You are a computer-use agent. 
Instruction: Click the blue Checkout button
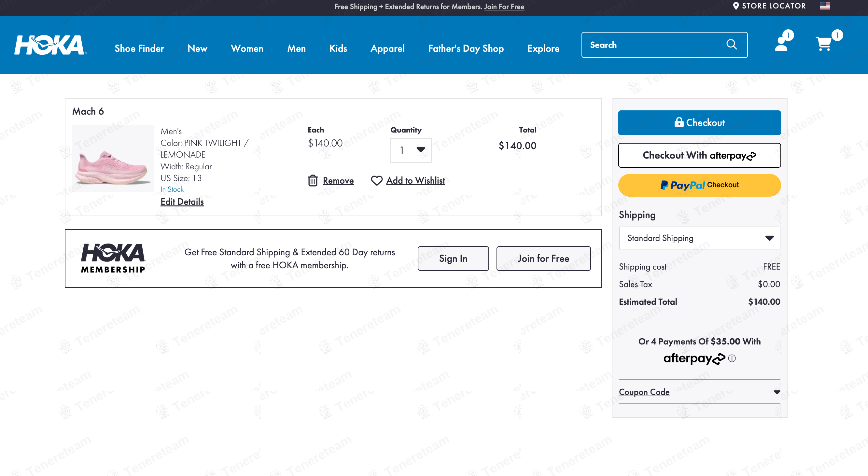[x=699, y=123]
